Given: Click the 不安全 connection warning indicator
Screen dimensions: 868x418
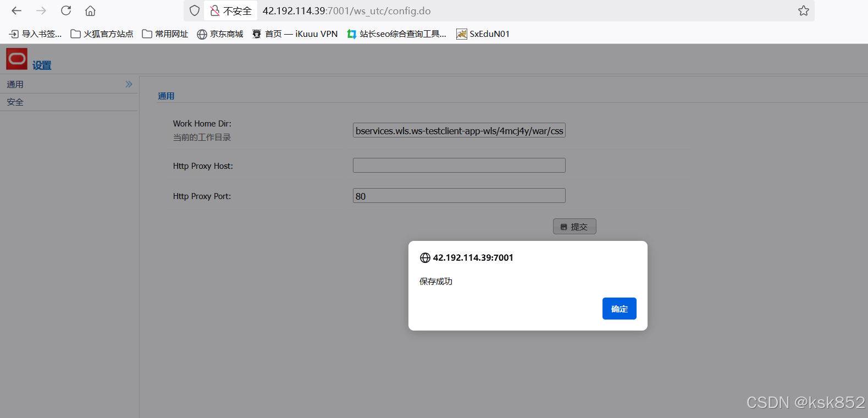Looking at the screenshot, I should click(231, 10).
